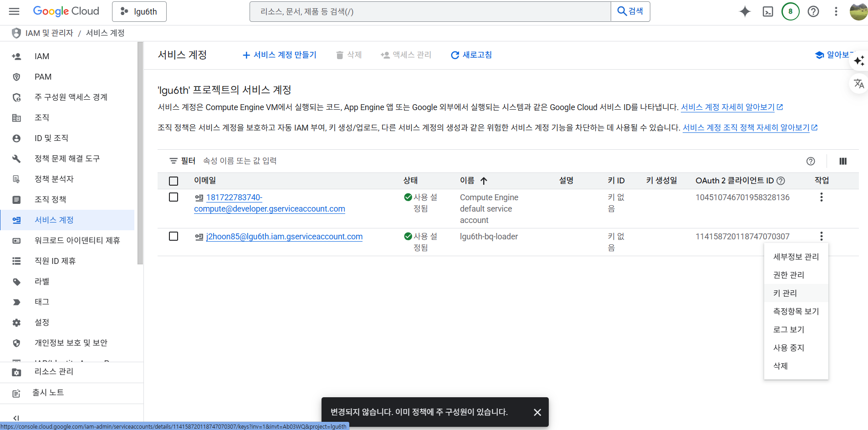Open the lgu6th project selector

point(139,11)
